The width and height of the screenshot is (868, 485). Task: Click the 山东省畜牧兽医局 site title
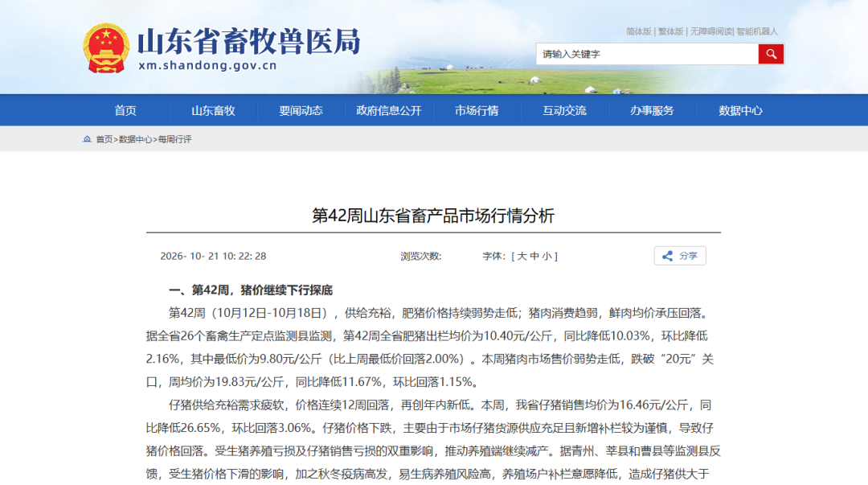tap(248, 41)
